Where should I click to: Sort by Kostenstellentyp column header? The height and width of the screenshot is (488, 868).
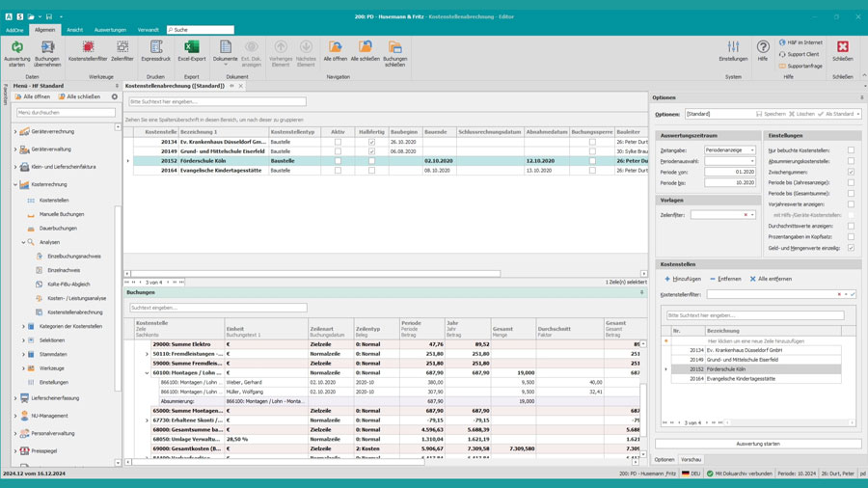click(294, 132)
